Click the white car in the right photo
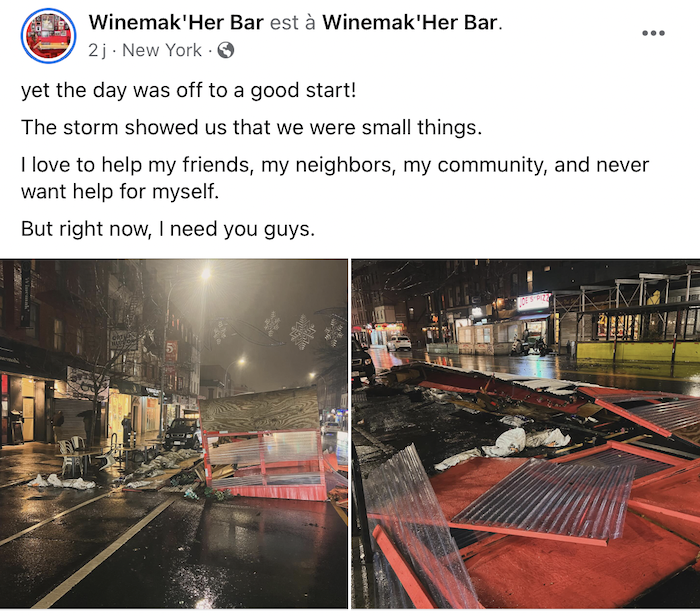This screenshot has height=616, width=700. coord(399,343)
